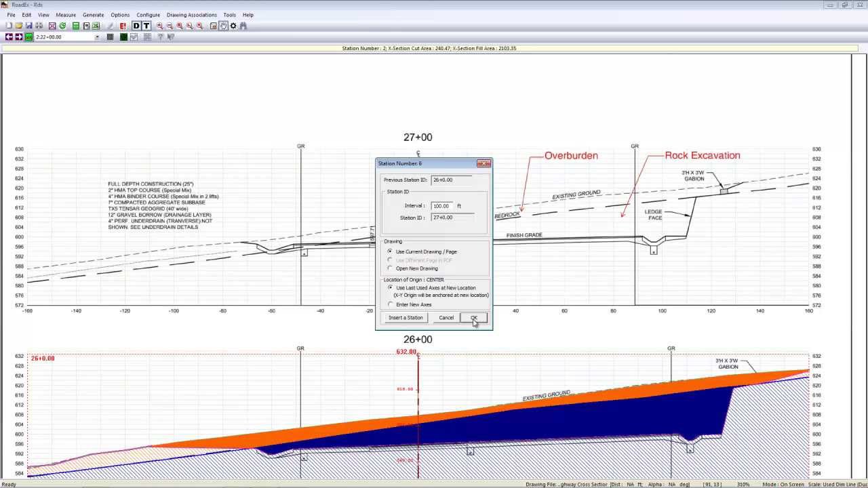Click the dark green square icon in second toolbar
The image size is (868, 488).
[x=123, y=37]
